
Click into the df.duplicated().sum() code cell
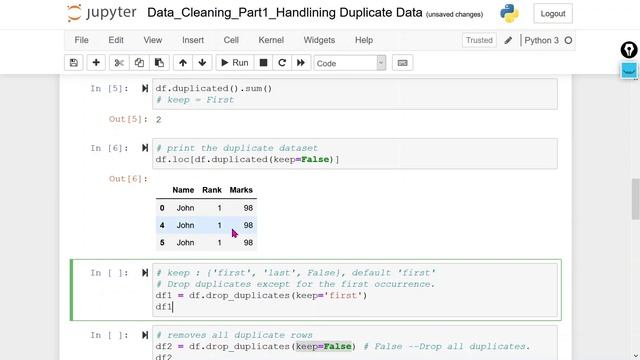point(355,94)
